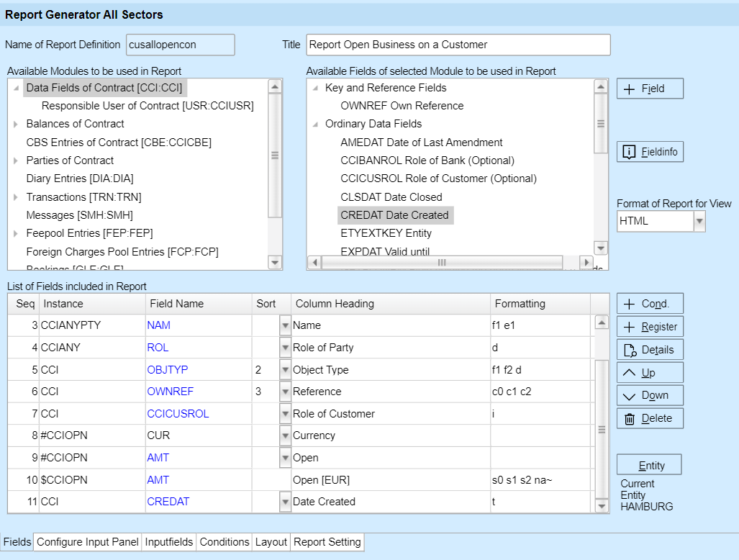Click OWNREF field name link
Screen dimensions: 739x560
[170, 392]
